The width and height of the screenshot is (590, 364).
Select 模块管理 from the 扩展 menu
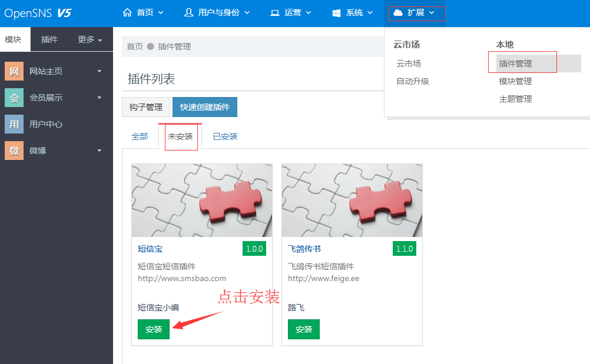[x=515, y=81]
